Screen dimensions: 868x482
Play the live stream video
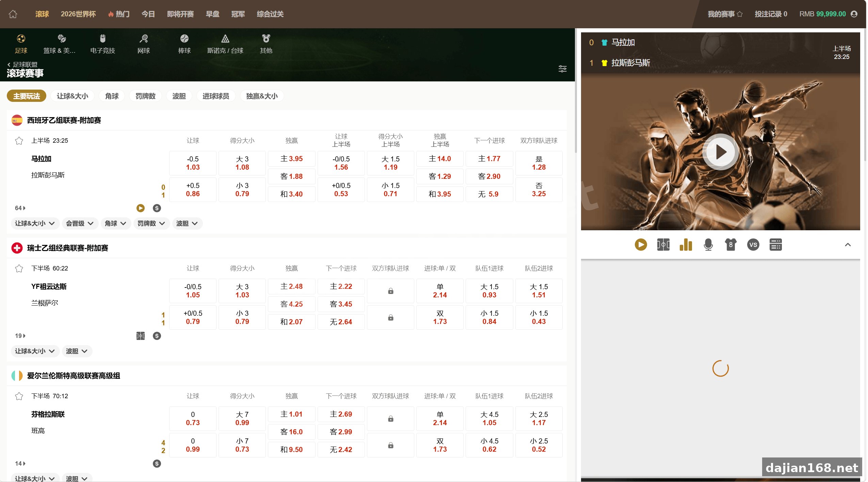720,152
